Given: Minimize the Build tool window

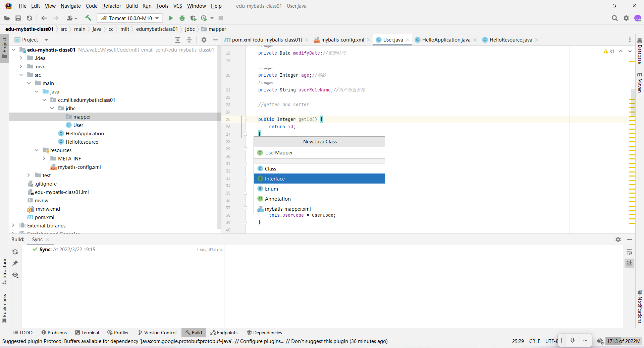Looking at the screenshot, I should [630, 239].
